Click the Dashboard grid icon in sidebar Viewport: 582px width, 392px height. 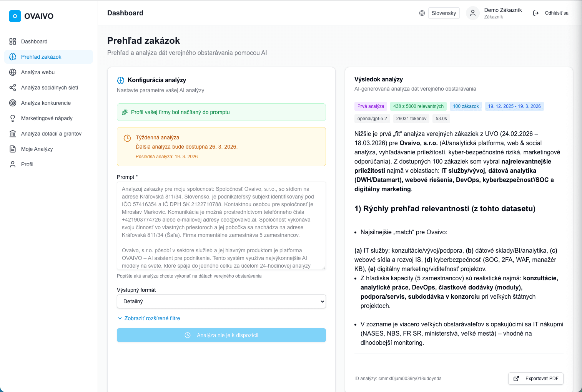13,41
